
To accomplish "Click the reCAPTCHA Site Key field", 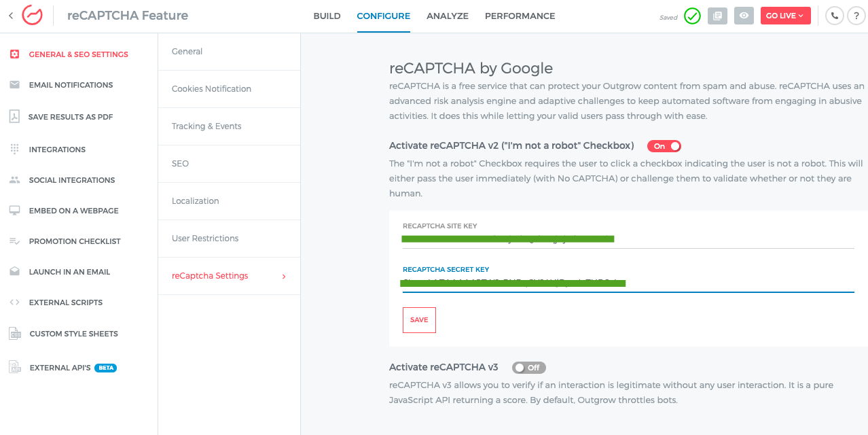I will pyautogui.click(x=628, y=239).
